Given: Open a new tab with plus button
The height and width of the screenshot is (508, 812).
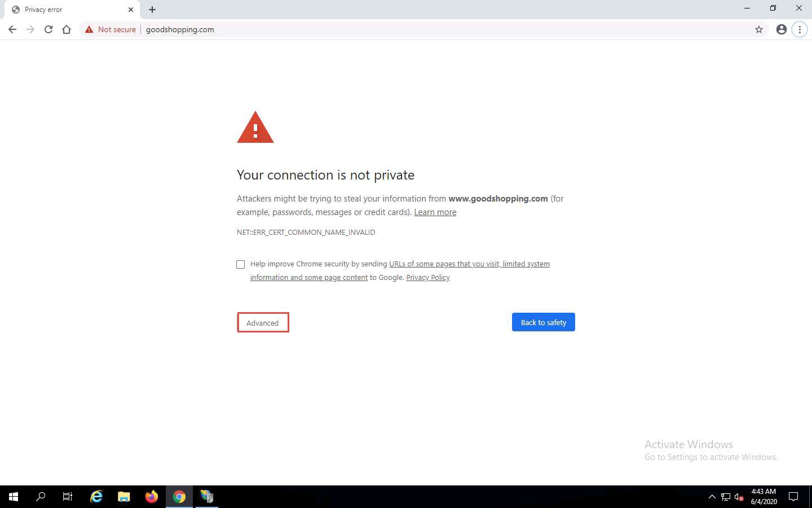Looking at the screenshot, I should pos(152,10).
